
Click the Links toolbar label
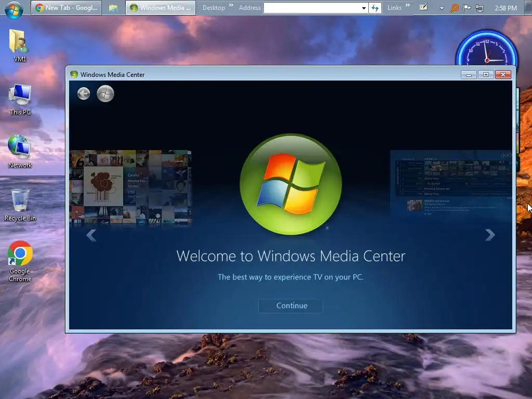click(394, 7)
